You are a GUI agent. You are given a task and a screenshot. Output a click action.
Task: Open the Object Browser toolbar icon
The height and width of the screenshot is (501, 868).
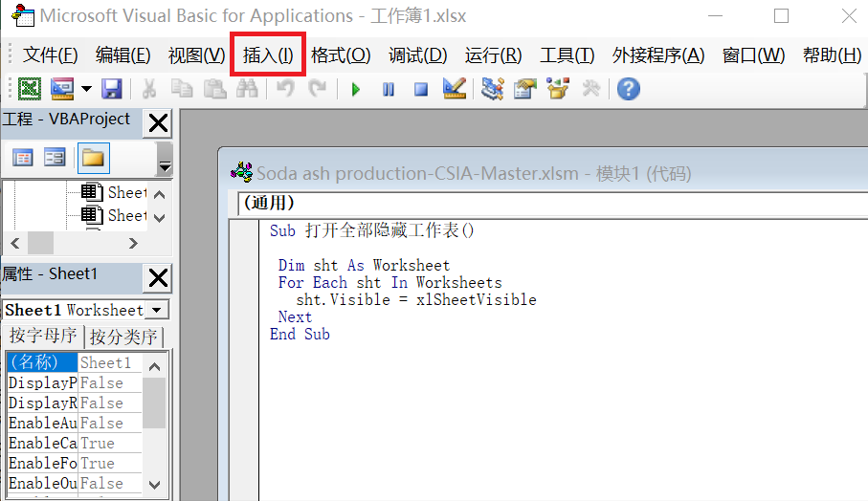click(558, 89)
